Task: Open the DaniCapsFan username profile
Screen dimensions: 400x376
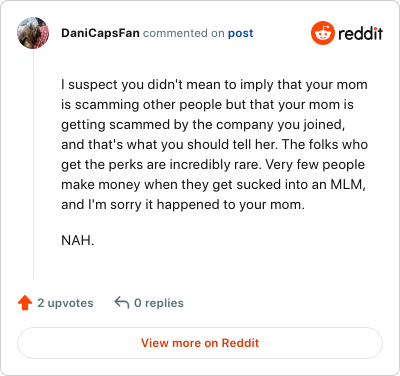Action: click(100, 33)
